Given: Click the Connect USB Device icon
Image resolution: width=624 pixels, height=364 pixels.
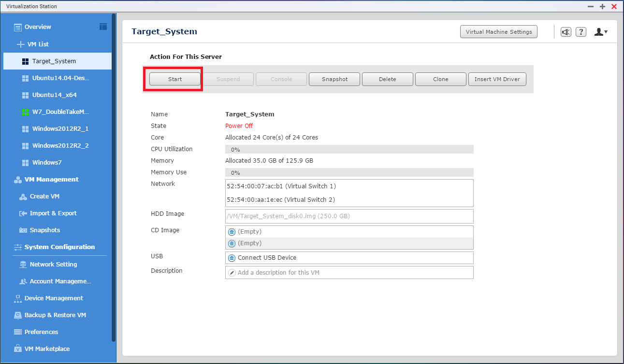Looking at the screenshot, I should pos(232,258).
